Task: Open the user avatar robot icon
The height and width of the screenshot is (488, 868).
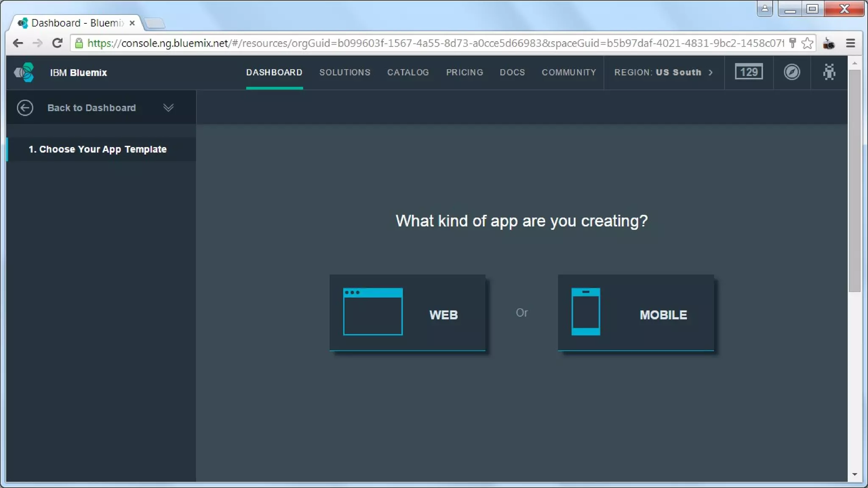Action: 829,72
